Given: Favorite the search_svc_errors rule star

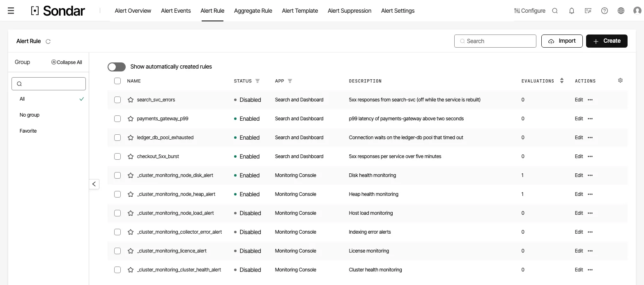Looking at the screenshot, I should coord(131,100).
